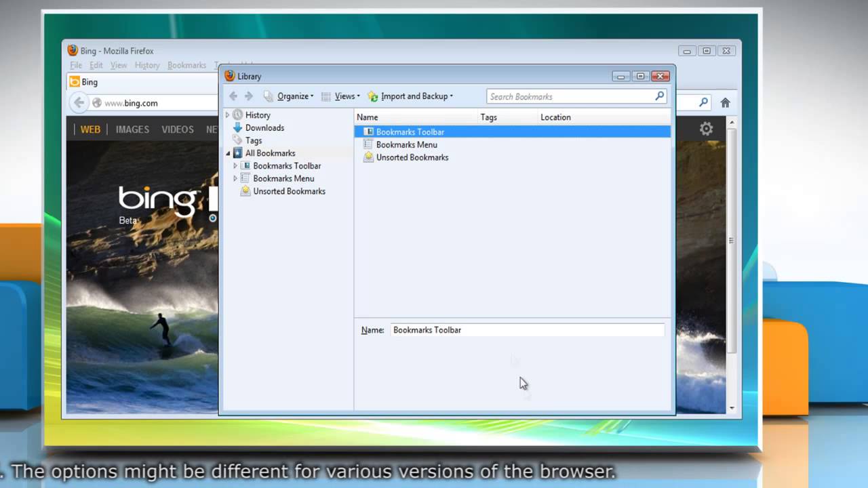Expand Bookmarks Toolbar node in sidebar
Image resolution: width=868 pixels, height=488 pixels.
click(235, 166)
